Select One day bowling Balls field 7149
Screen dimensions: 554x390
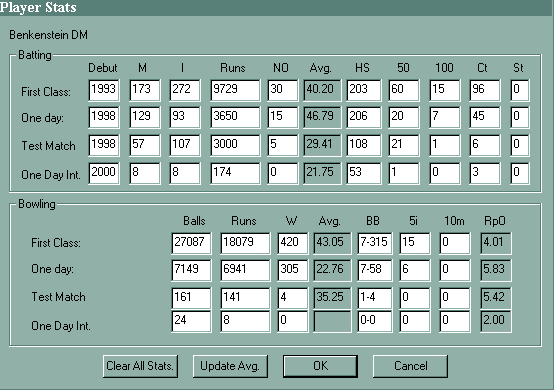point(191,270)
